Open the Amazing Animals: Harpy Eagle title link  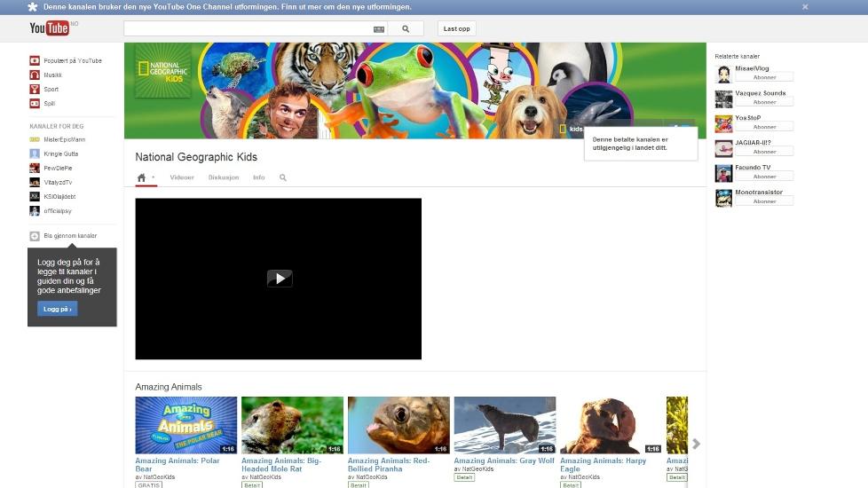click(x=603, y=464)
